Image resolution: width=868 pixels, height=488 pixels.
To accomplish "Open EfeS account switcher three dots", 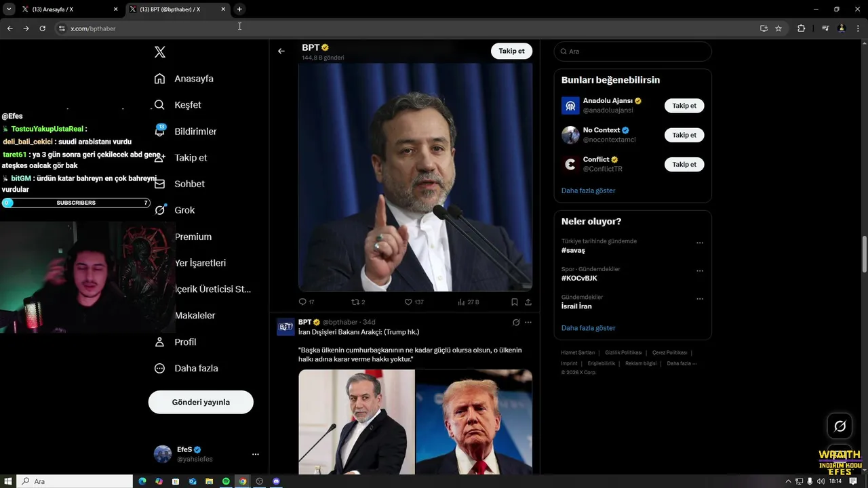I will 255,454.
